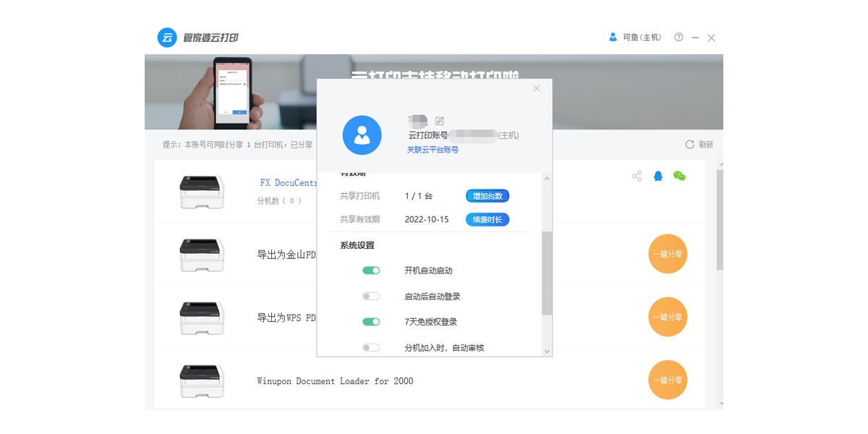Enable 分机加入时自动审核 approval switch

pos(371,347)
